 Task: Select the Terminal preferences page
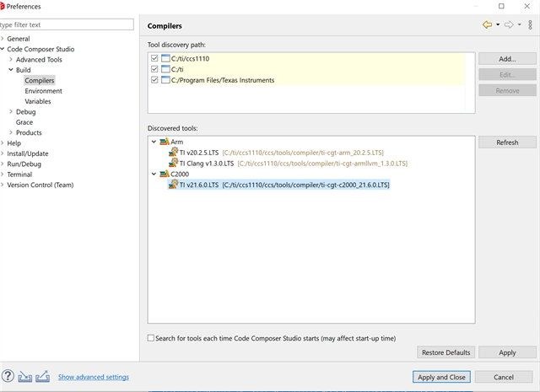coord(19,175)
